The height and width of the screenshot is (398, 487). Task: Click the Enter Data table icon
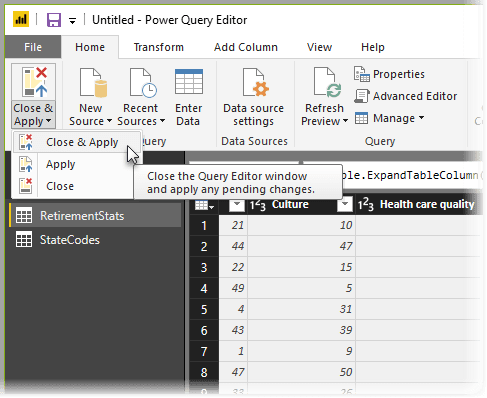pos(189,82)
